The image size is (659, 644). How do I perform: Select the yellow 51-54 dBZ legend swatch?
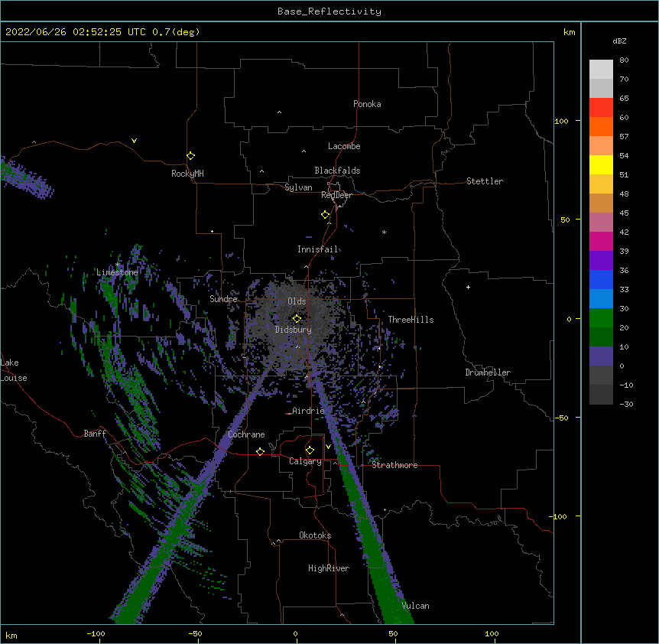point(601,165)
